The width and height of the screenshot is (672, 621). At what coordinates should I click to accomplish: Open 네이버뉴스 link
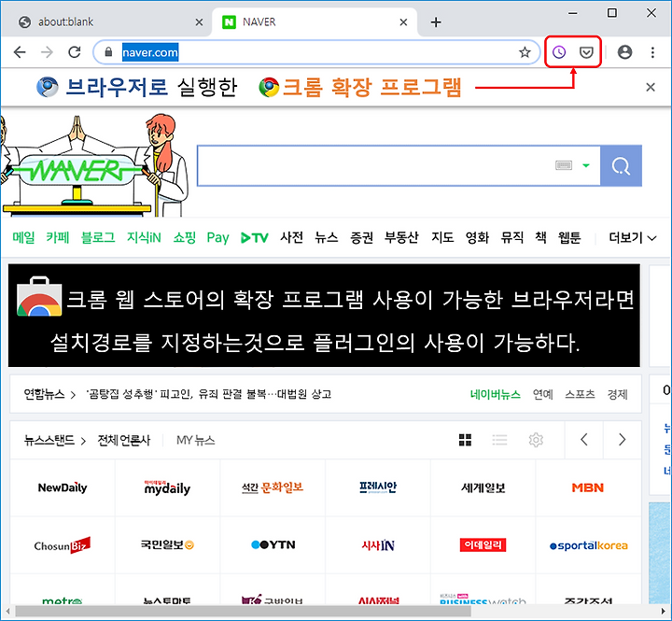[495, 394]
